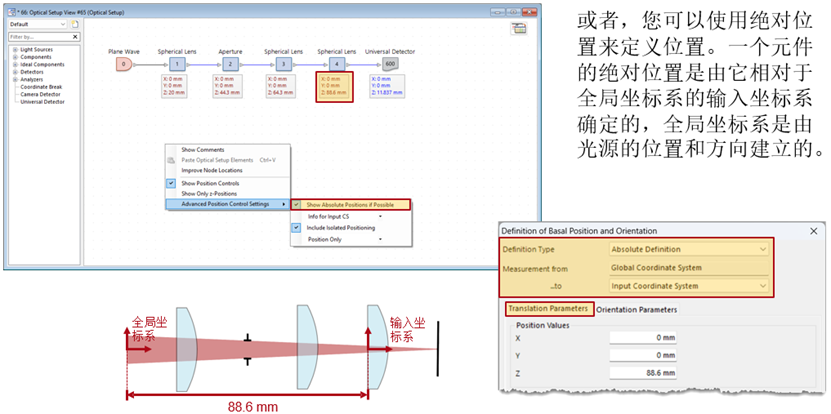831x414 pixels.
Task: Click the Light Sources label
Action: tap(37, 50)
